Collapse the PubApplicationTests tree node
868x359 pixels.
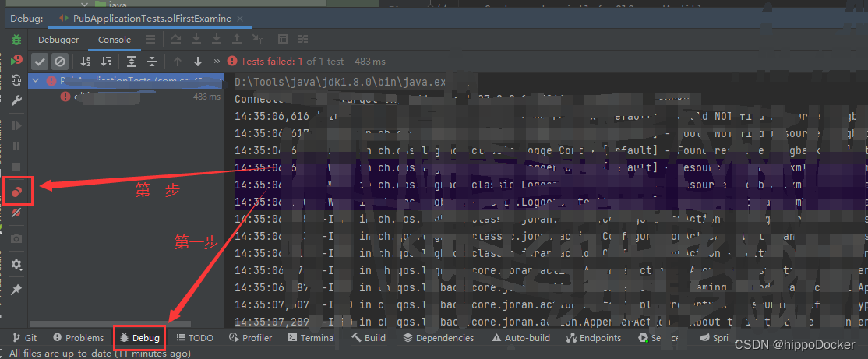[x=36, y=81]
